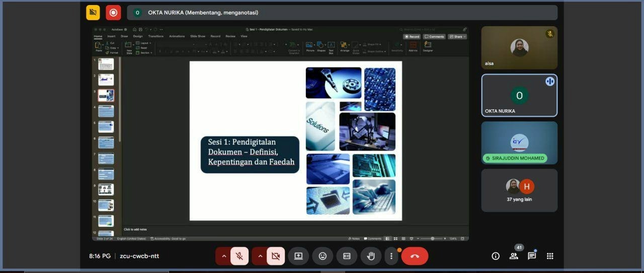Turn on the camera
This screenshot has width=644, height=273.
click(276, 256)
